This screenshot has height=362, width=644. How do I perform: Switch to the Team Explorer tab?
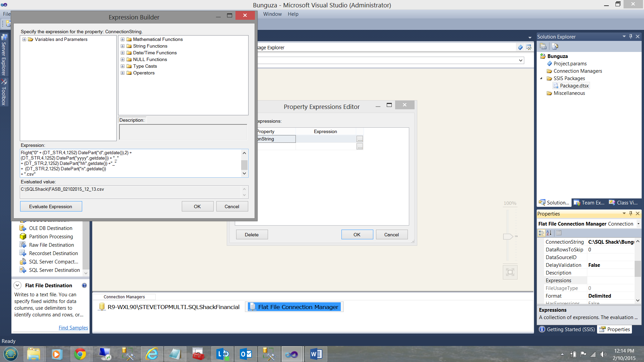tap(589, 203)
